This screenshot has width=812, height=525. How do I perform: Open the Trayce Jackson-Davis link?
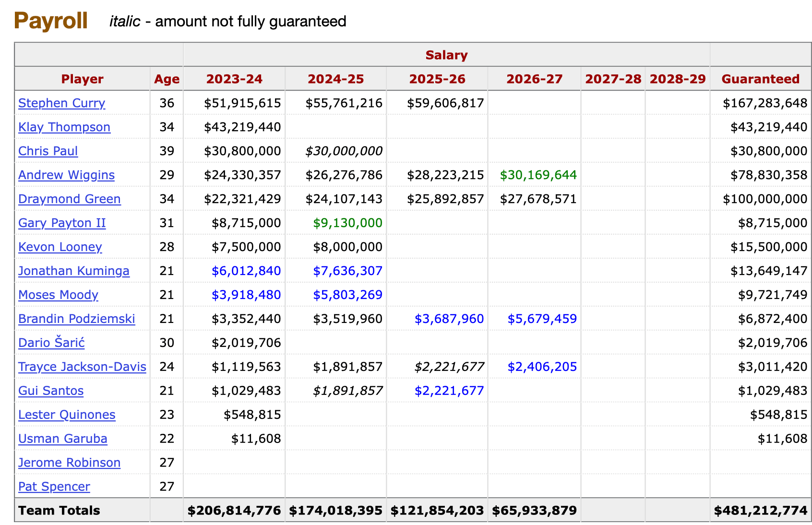click(82, 367)
